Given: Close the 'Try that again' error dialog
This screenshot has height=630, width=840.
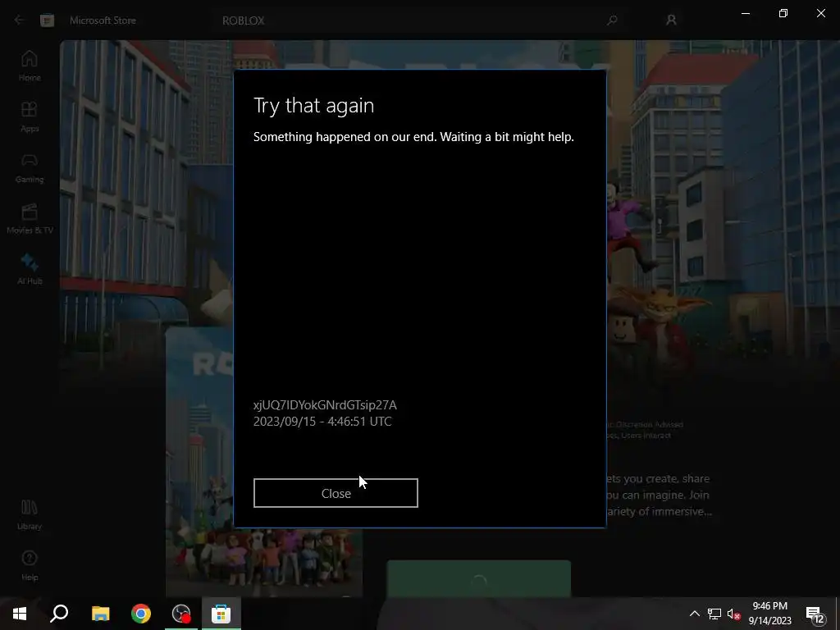Looking at the screenshot, I should [336, 493].
